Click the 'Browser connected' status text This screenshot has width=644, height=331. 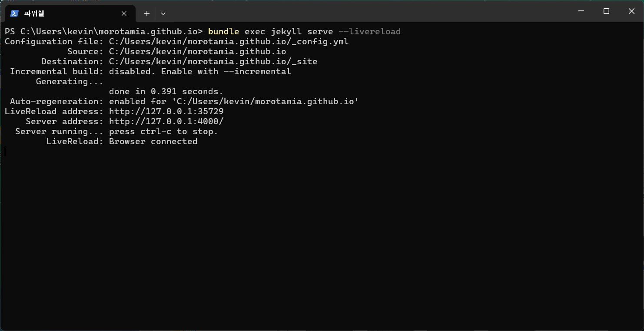(x=153, y=142)
